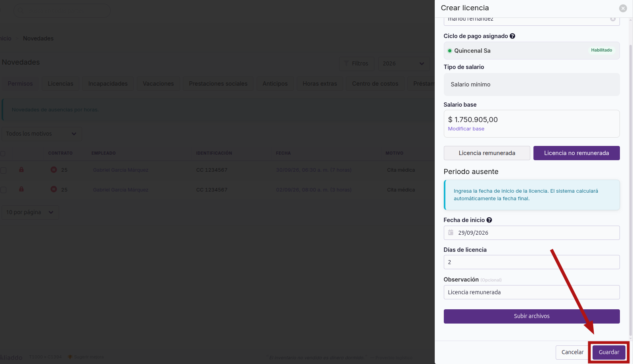Image resolution: width=633 pixels, height=364 pixels.
Task: Click the side panel vertical scrollbar
Action: point(631,190)
